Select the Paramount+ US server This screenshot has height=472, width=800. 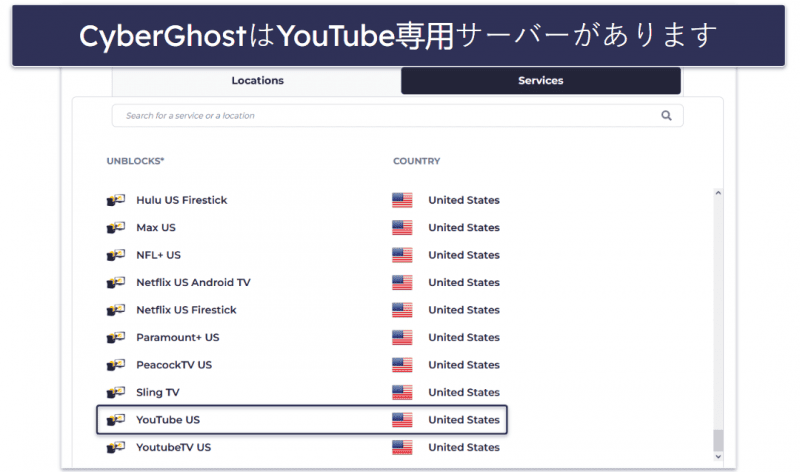178,338
